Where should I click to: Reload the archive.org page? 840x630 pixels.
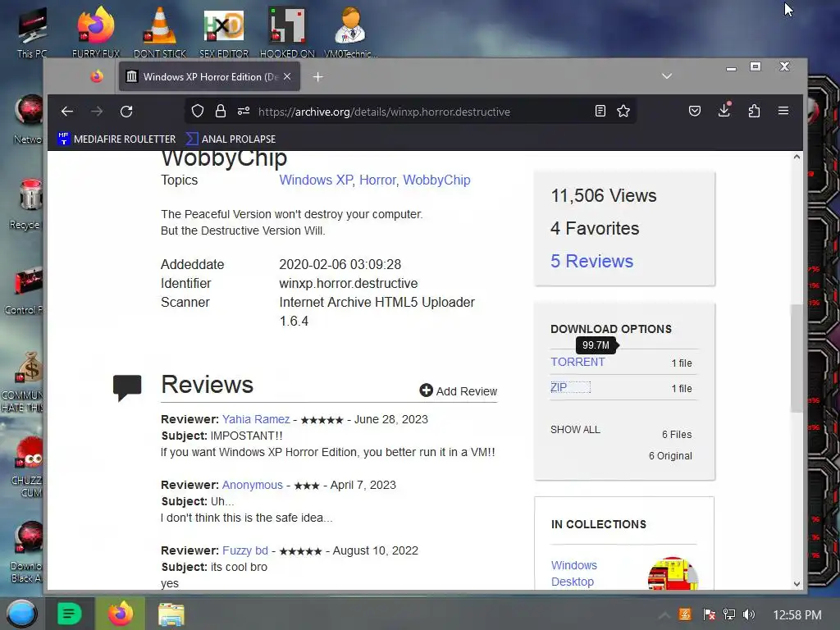tap(126, 112)
